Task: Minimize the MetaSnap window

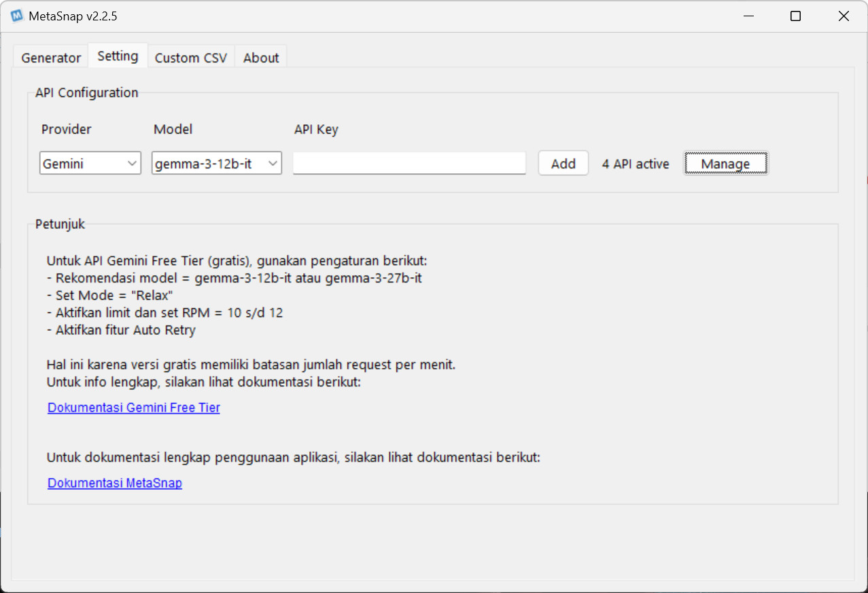Action: (x=748, y=16)
